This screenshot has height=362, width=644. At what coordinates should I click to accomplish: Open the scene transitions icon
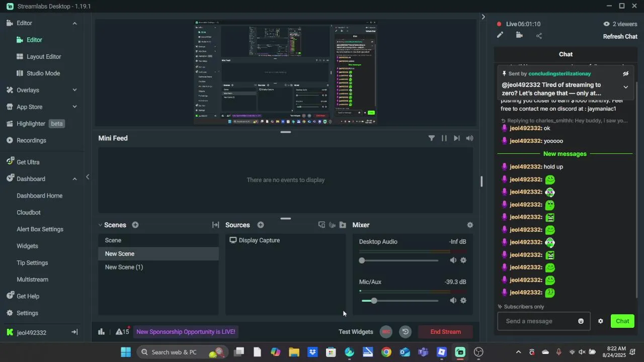[215, 225]
